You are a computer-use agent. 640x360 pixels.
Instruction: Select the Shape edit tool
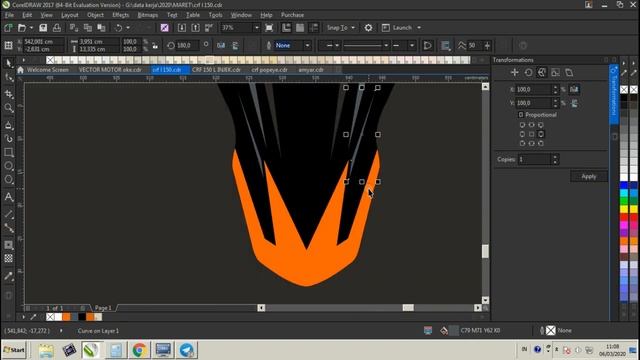point(9,78)
